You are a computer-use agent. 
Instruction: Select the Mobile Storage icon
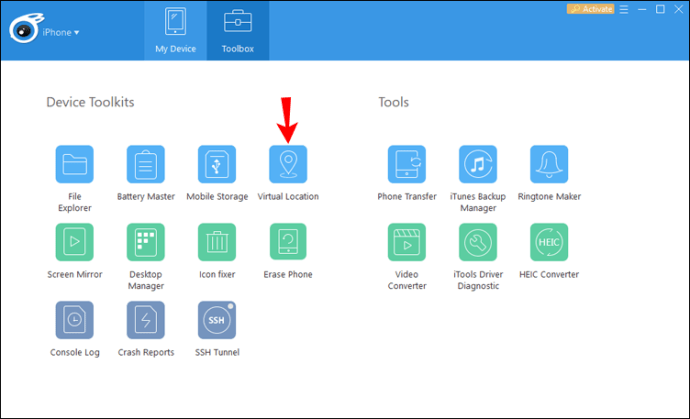click(217, 164)
